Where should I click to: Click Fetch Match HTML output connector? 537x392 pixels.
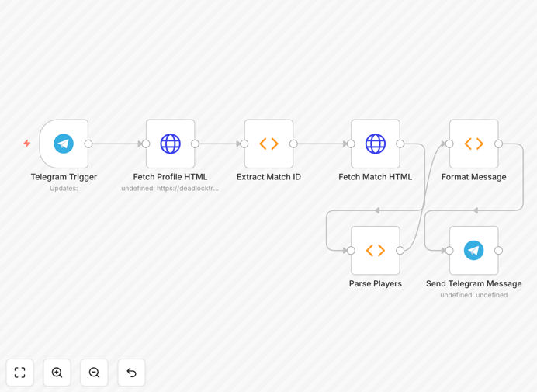click(400, 144)
